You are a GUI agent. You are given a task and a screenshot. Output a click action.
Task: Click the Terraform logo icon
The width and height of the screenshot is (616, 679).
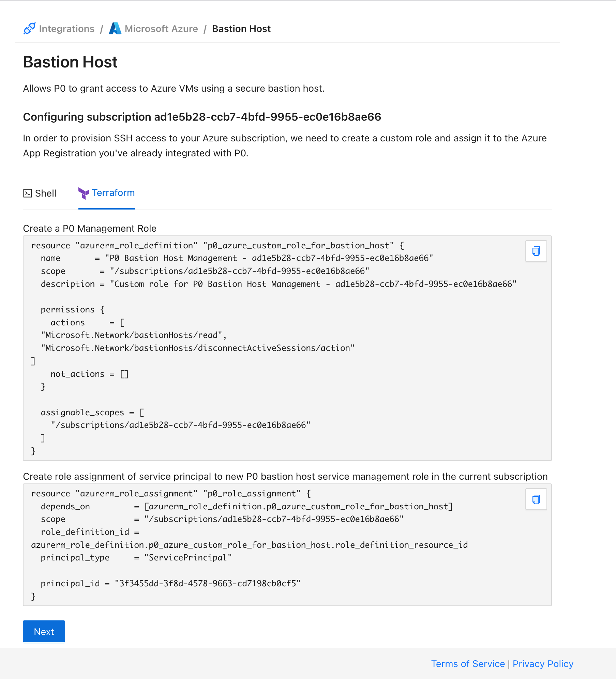(x=84, y=193)
